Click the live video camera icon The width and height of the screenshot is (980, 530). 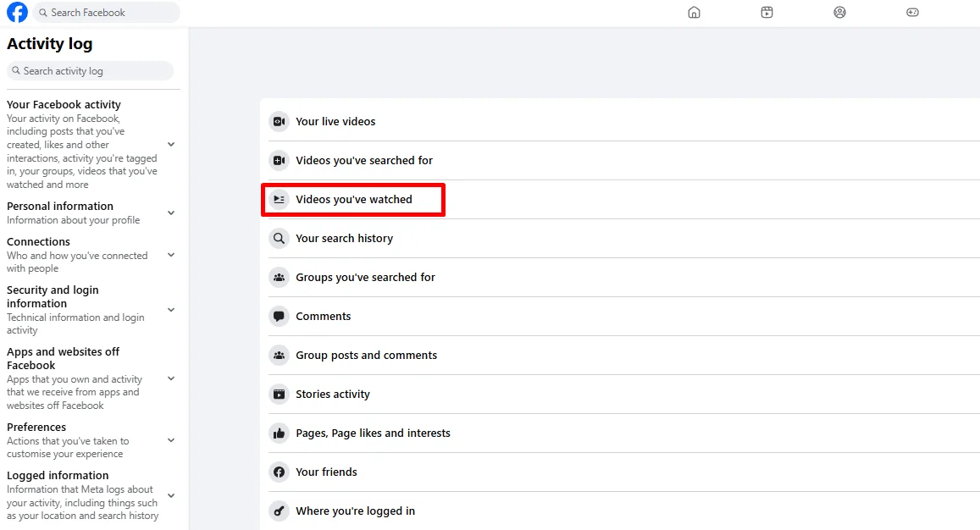279,121
